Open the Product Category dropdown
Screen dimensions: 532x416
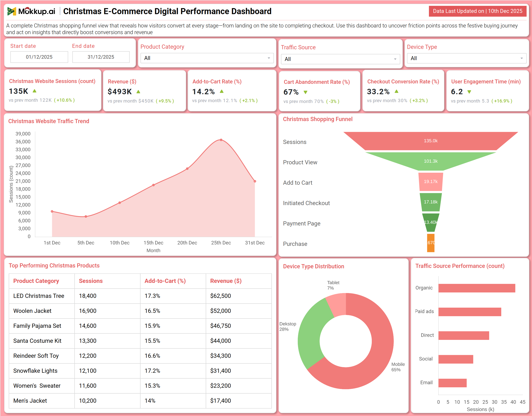click(207, 58)
